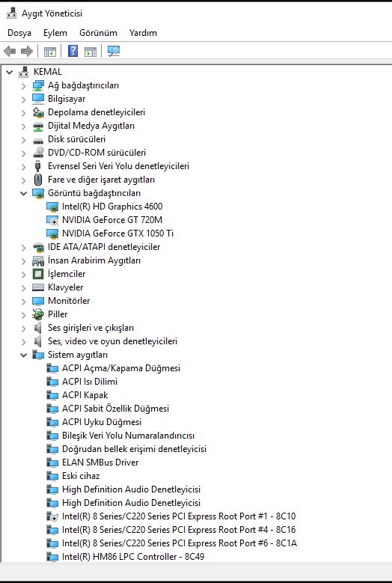Open the Görünüm menu
This screenshot has width=392, height=583.
(x=98, y=33)
